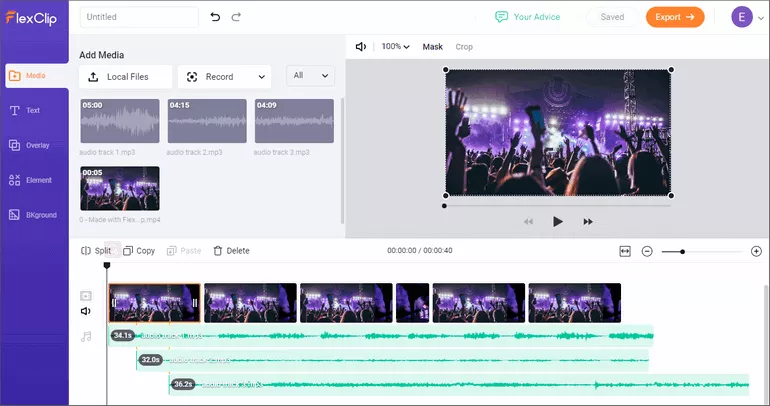This screenshot has height=406, width=770.
Task: Select the second timeline video clip
Action: pos(250,303)
